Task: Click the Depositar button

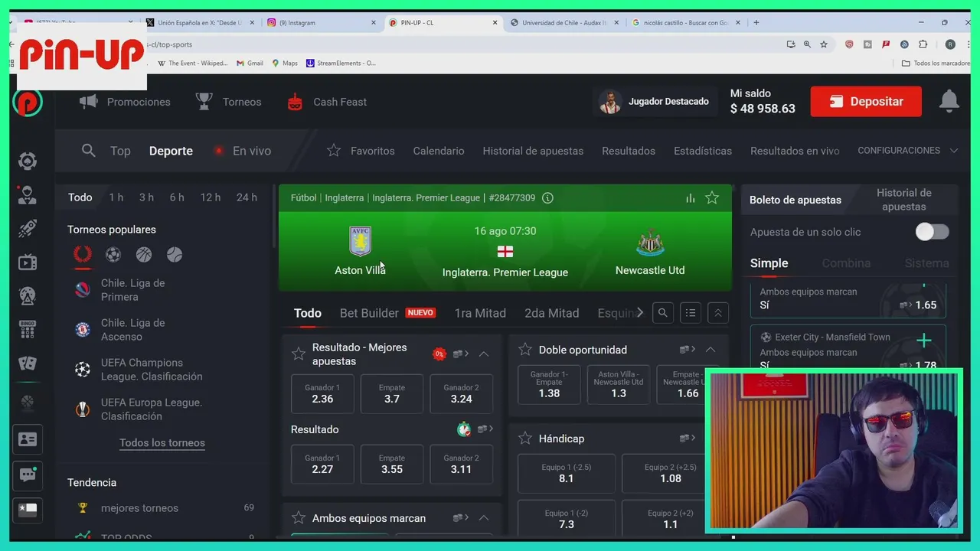Action: tap(866, 101)
